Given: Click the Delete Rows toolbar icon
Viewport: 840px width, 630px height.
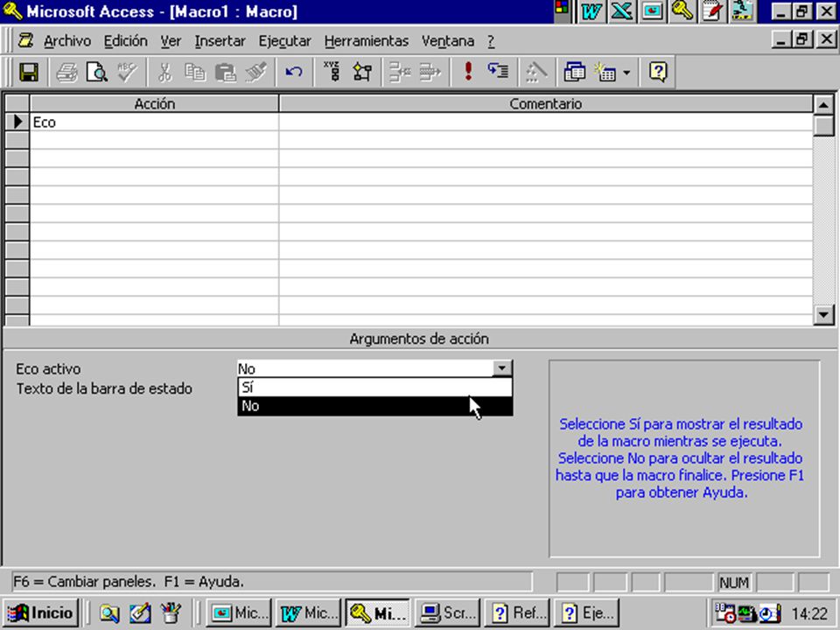Looking at the screenshot, I should (430, 72).
